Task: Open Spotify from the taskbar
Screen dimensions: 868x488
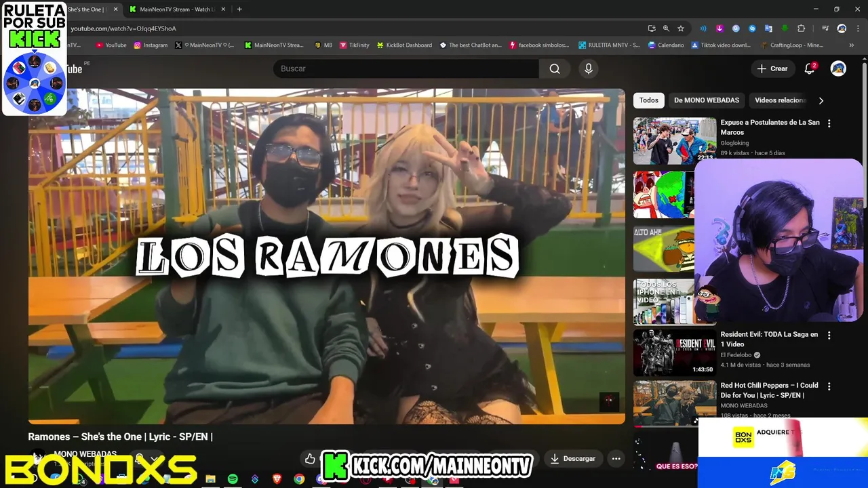Action: 233,479
